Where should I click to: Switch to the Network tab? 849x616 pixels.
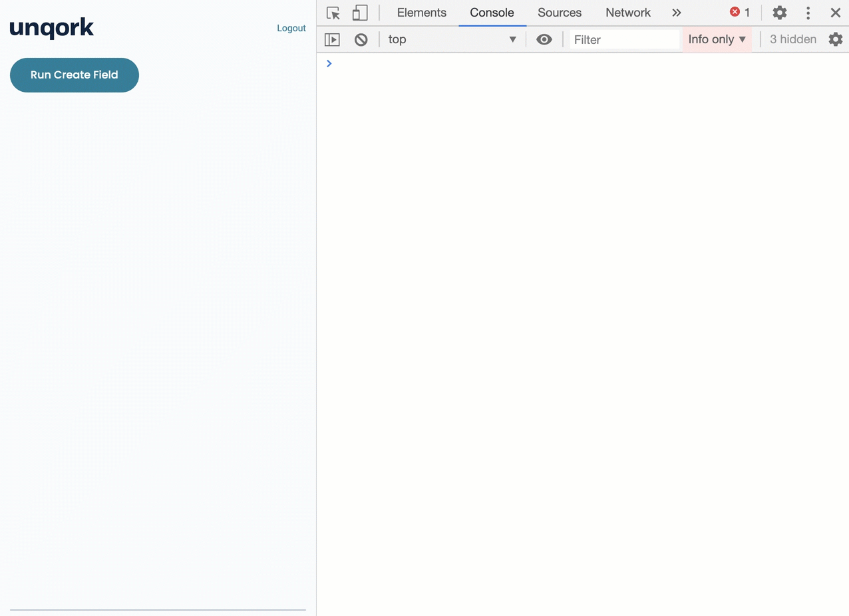tap(628, 13)
